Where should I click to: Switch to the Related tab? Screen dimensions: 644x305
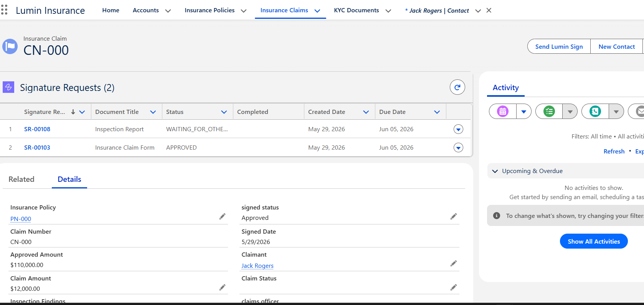tap(21, 179)
